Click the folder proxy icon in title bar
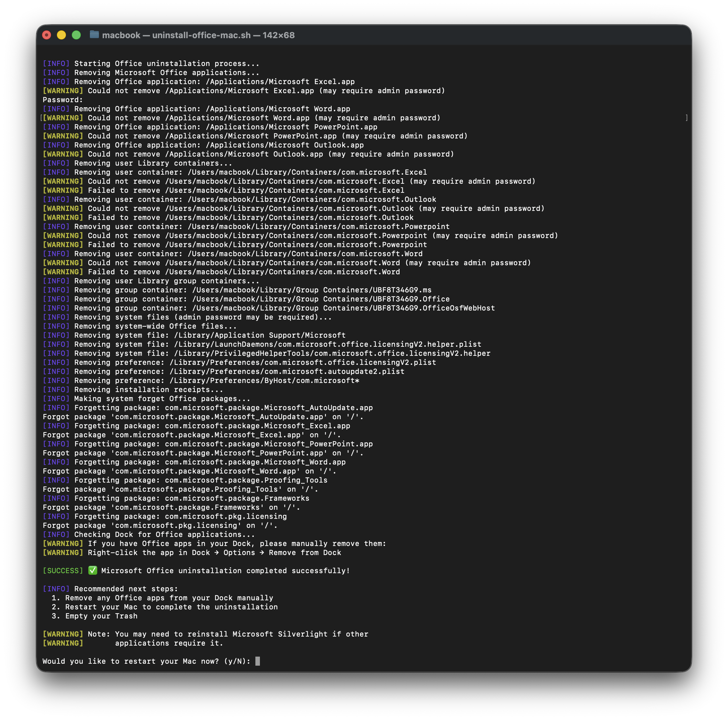Screen dimensions: 728x720 tap(94, 35)
